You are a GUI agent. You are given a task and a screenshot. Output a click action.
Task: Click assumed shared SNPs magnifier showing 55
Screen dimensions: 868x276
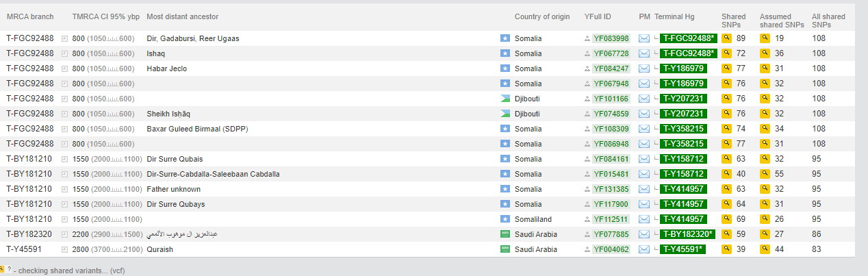point(765,174)
